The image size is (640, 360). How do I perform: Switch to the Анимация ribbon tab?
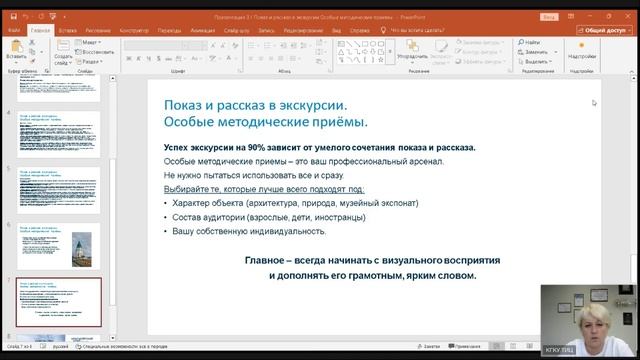(202, 30)
